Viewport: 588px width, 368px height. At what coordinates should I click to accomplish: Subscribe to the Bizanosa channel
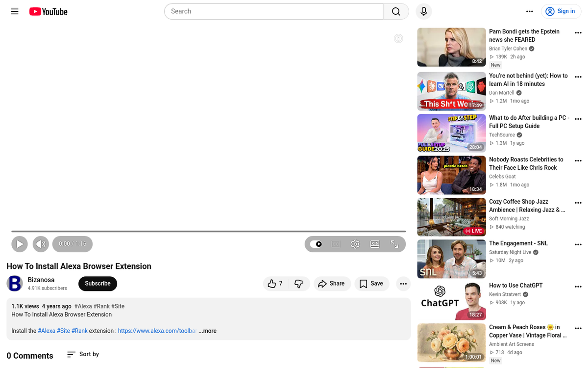98,284
